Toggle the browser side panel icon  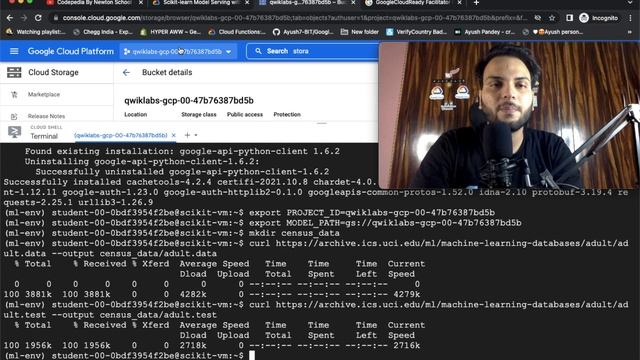pyautogui.click(x=569, y=18)
